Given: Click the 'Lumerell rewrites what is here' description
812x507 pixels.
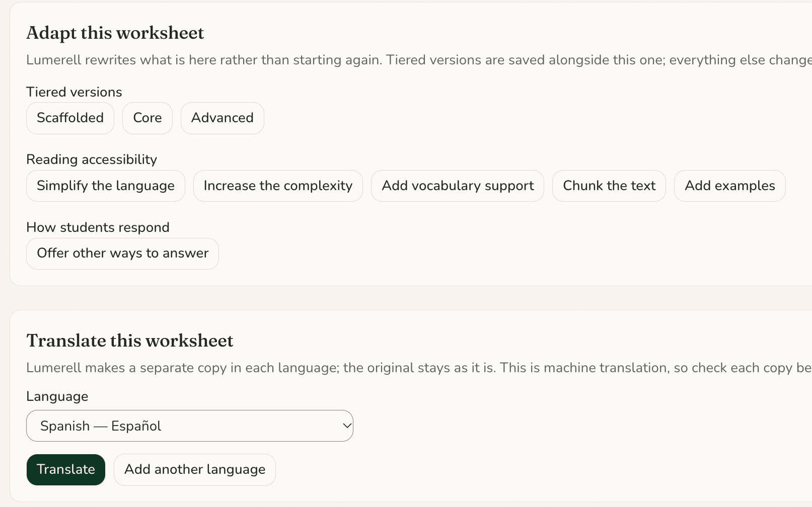Looking at the screenshot, I should 419,60.
